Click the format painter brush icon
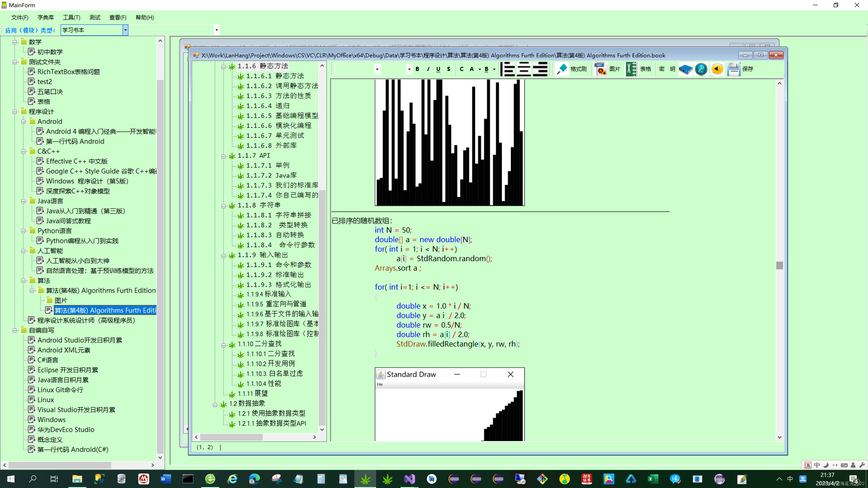Screen dimensions: 868x488 pyautogui.click(x=562, y=69)
